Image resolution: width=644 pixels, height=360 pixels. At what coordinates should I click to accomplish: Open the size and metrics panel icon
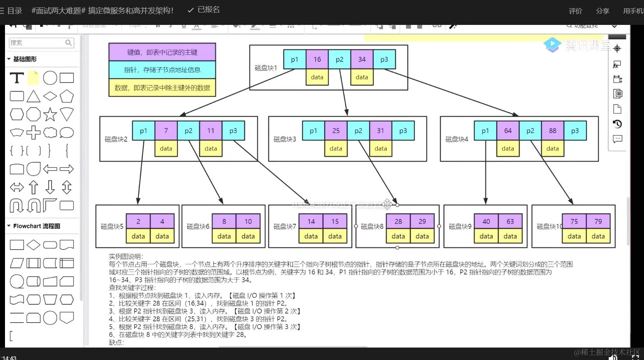click(x=617, y=79)
